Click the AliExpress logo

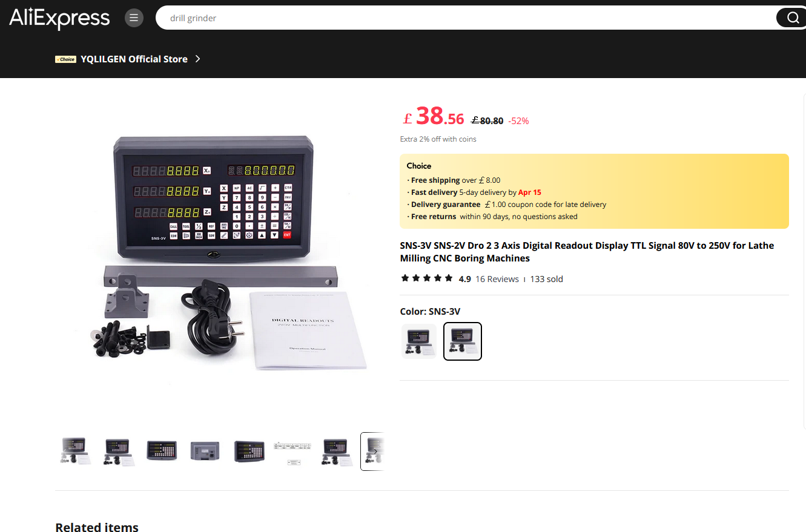point(59,18)
